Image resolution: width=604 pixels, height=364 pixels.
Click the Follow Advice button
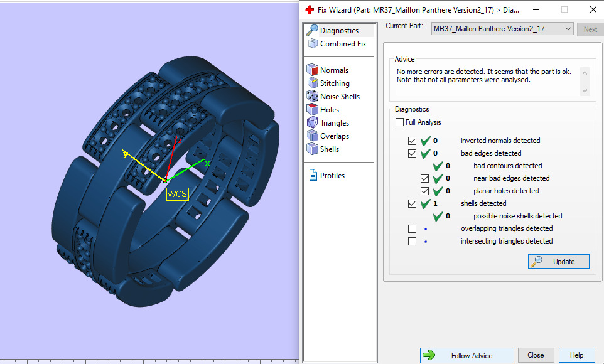(467, 355)
